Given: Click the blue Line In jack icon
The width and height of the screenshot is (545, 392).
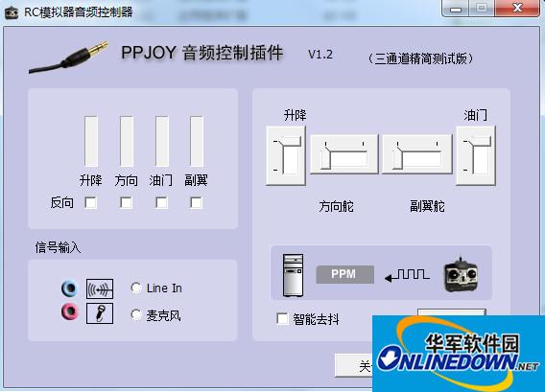Looking at the screenshot, I should (x=69, y=288).
